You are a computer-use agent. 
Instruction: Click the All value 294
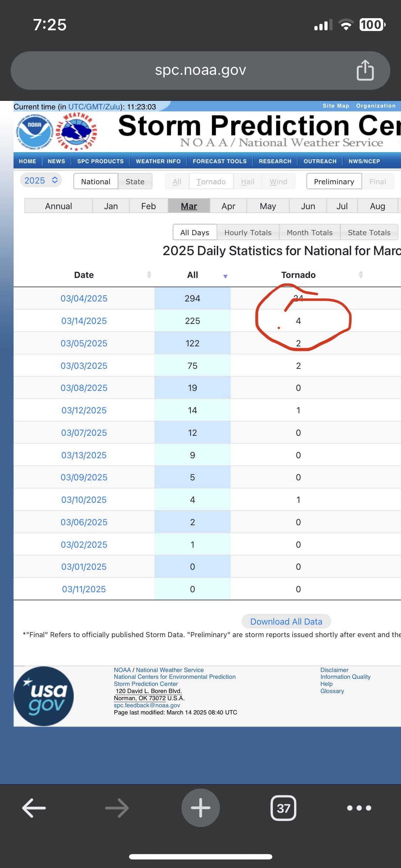[192, 298]
